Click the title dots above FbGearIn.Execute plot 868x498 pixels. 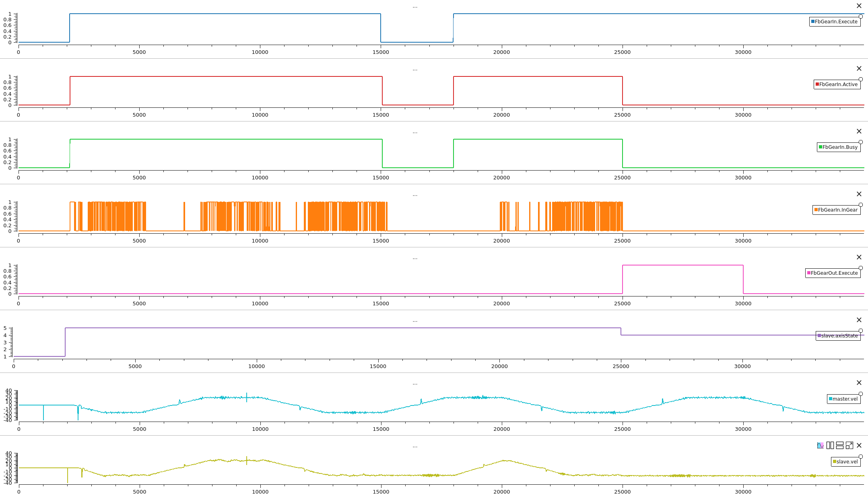point(415,7)
